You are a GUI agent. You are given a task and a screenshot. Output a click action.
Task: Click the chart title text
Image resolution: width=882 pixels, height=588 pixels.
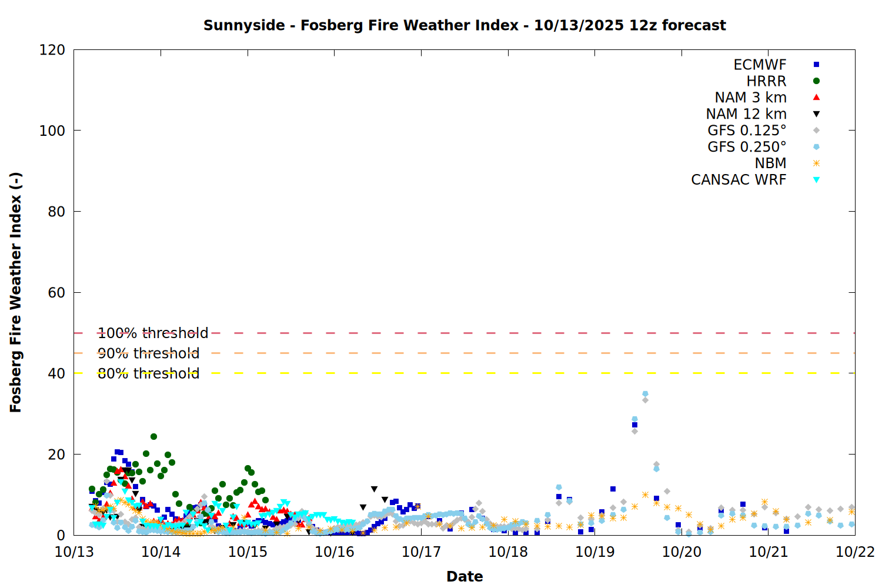[465, 25]
